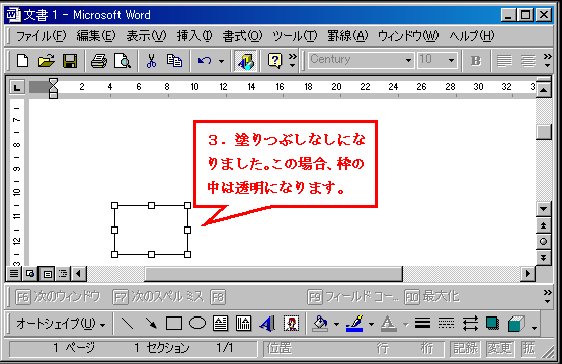Toggle the Drawing toolbar button
The image size is (562, 364).
point(246,61)
